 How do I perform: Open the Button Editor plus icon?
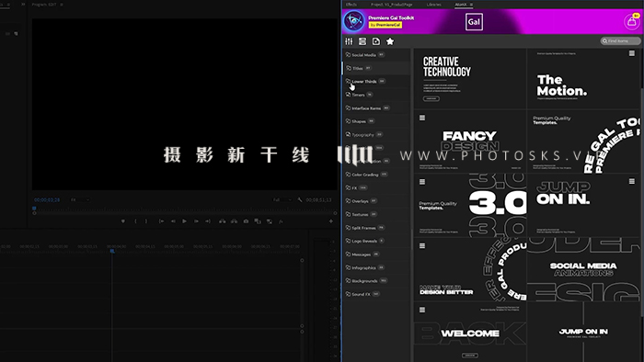pos(331,221)
